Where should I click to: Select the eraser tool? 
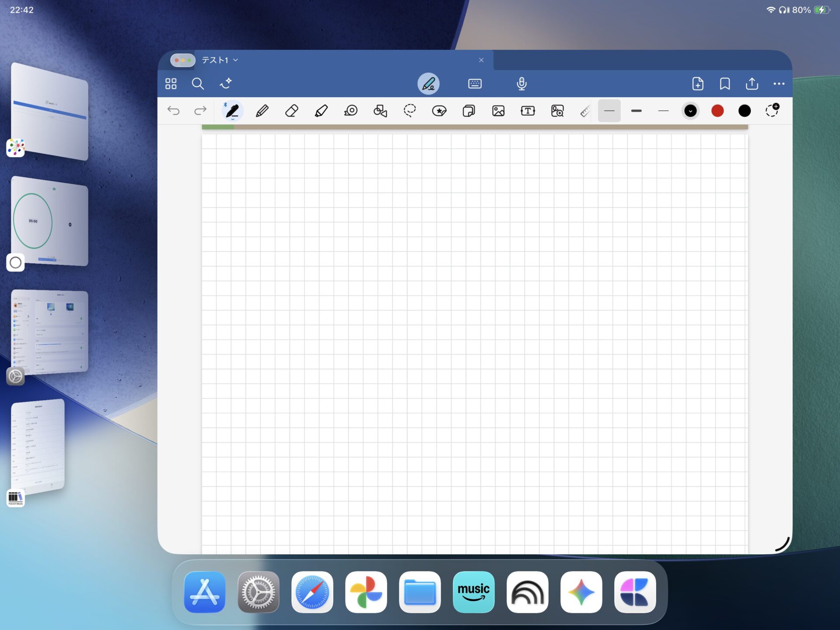pyautogui.click(x=291, y=111)
